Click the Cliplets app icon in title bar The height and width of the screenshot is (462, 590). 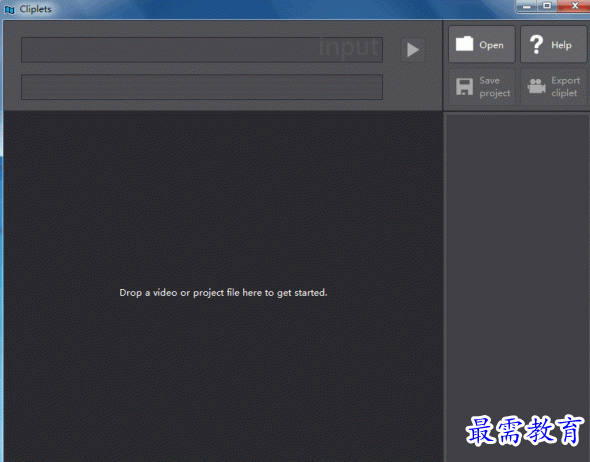pos(10,9)
